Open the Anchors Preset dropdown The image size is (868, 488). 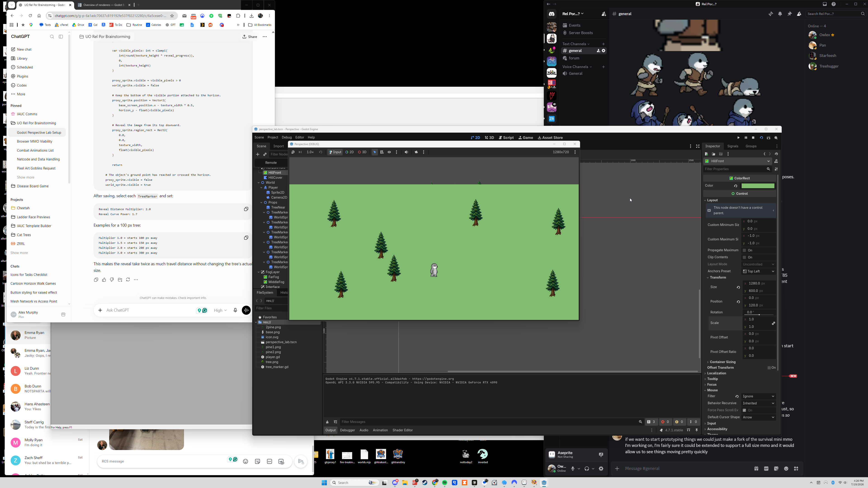pos(759,271)
